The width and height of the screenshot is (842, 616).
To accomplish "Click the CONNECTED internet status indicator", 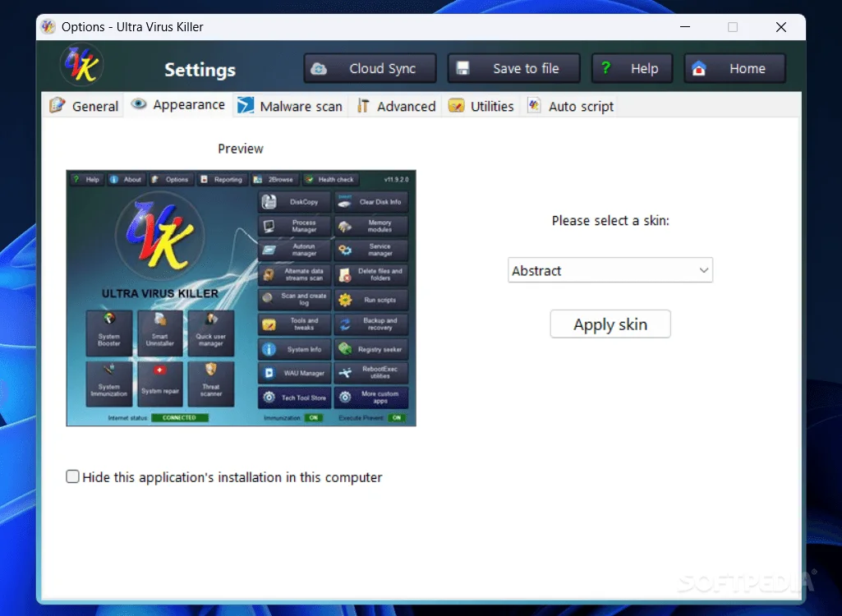I will (x=179, y=418).
